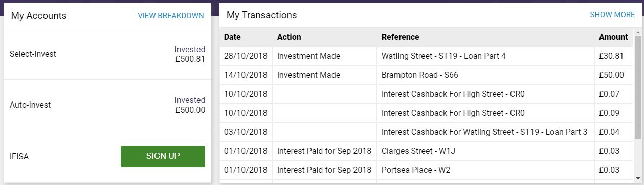Click the My Transactions heading
The image size is (644, 185).
coord(261,15)
